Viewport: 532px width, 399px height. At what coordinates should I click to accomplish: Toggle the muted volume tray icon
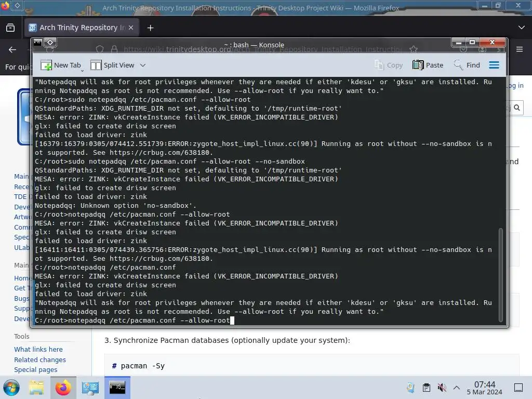point(442,388)
